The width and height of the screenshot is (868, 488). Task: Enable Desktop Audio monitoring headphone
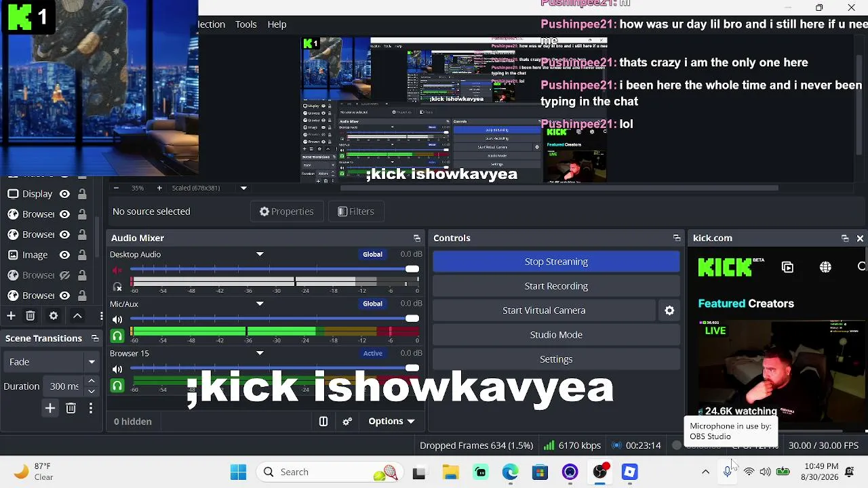click(x=117, y=287)
